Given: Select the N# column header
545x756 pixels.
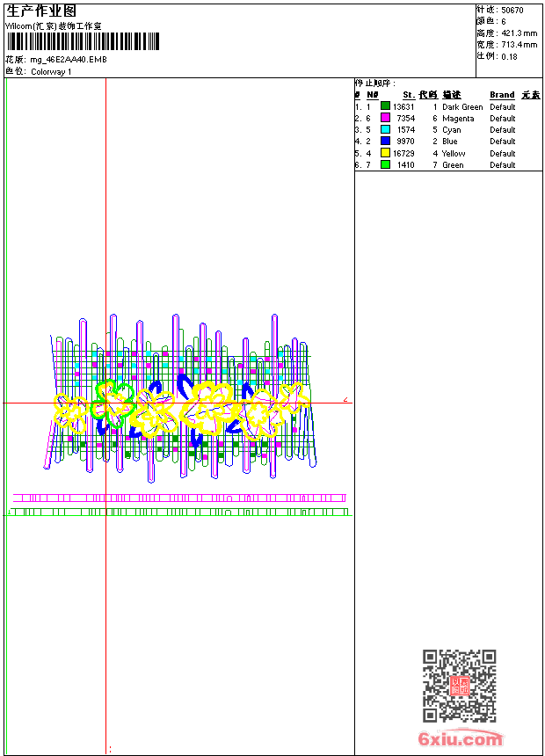Looking at the screenshot, I should coord(373,95).
